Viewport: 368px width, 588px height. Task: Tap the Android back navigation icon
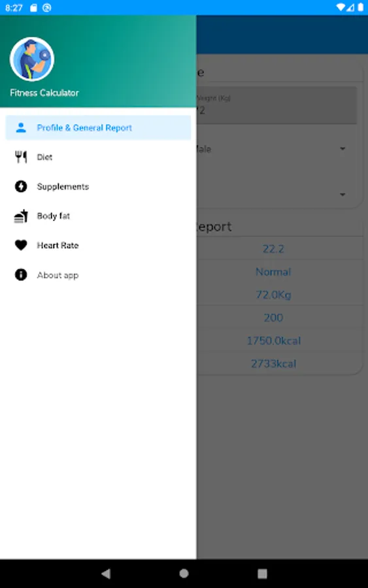click(106, 574)
